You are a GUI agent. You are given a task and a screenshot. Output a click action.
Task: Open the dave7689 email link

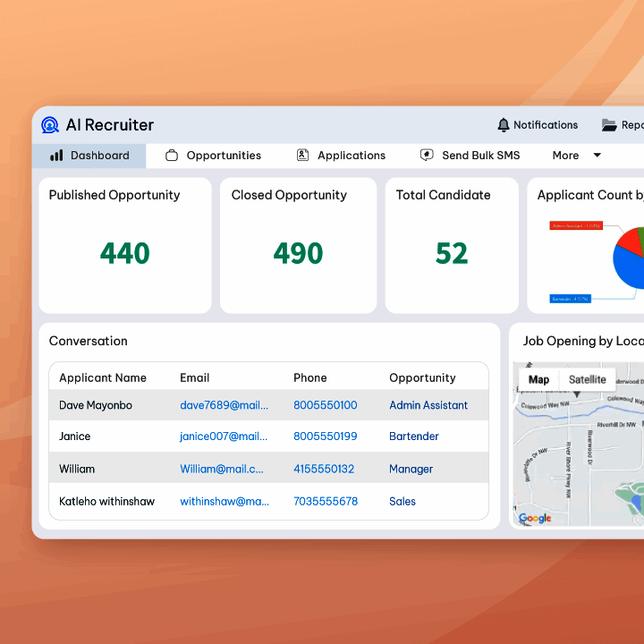pos(224,405)
